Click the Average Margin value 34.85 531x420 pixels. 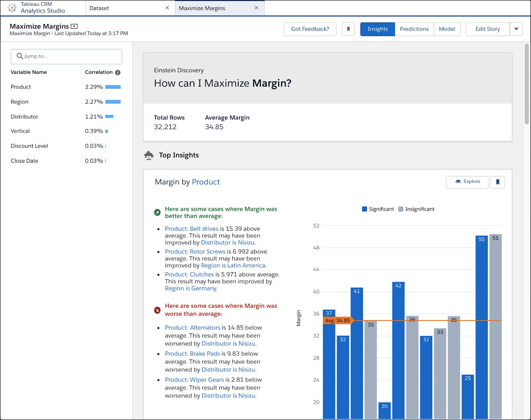pos(214,127)
